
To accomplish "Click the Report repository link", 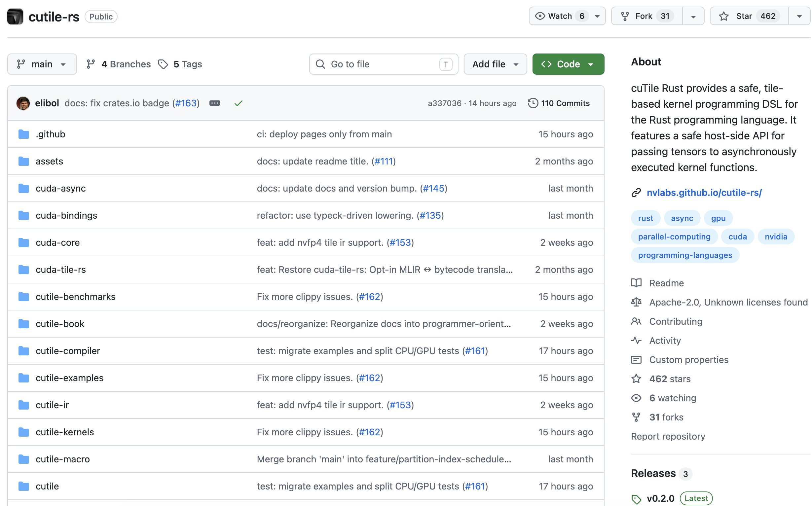I will [668, 436].
